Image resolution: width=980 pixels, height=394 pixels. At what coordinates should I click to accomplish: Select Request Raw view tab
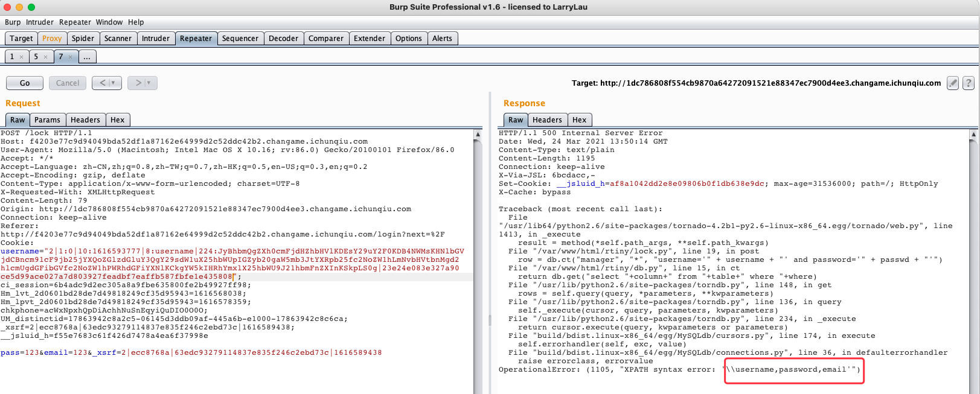(18, 119)
